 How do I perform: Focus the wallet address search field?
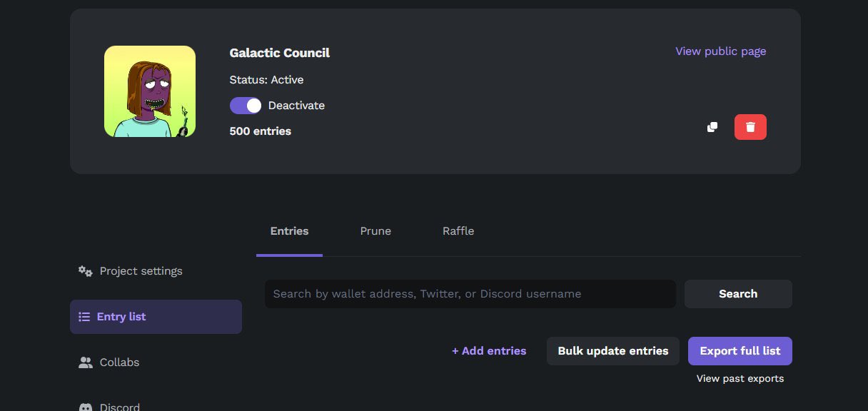coord(470,294)
